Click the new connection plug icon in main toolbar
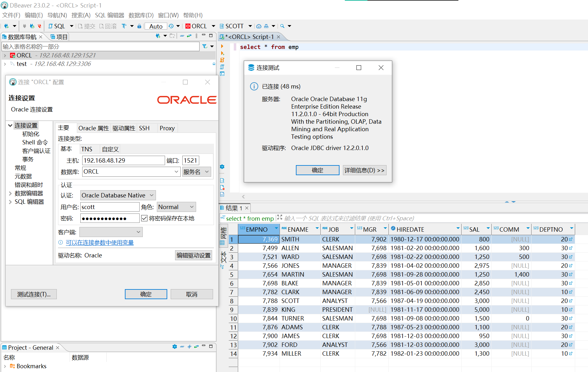This screenshot has height=372, width=588. (x=6, y=26)
